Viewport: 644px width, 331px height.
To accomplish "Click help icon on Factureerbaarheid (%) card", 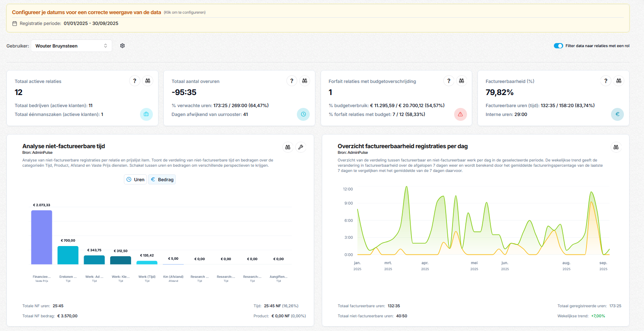I will coord(606,81).
